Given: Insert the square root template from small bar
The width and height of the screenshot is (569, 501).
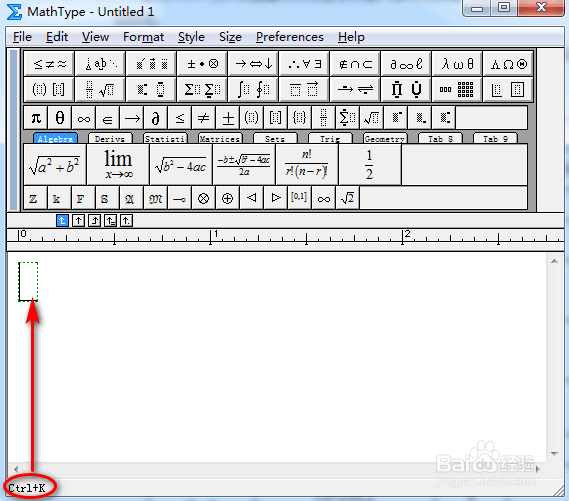Looking at the screenshot, I should [x=371, y=118].
